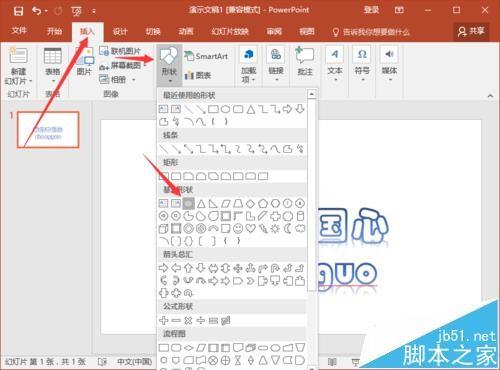Pick the cube shape in basic shapes
This screenshot has height=370, width=500.
(x=163, y=228)
